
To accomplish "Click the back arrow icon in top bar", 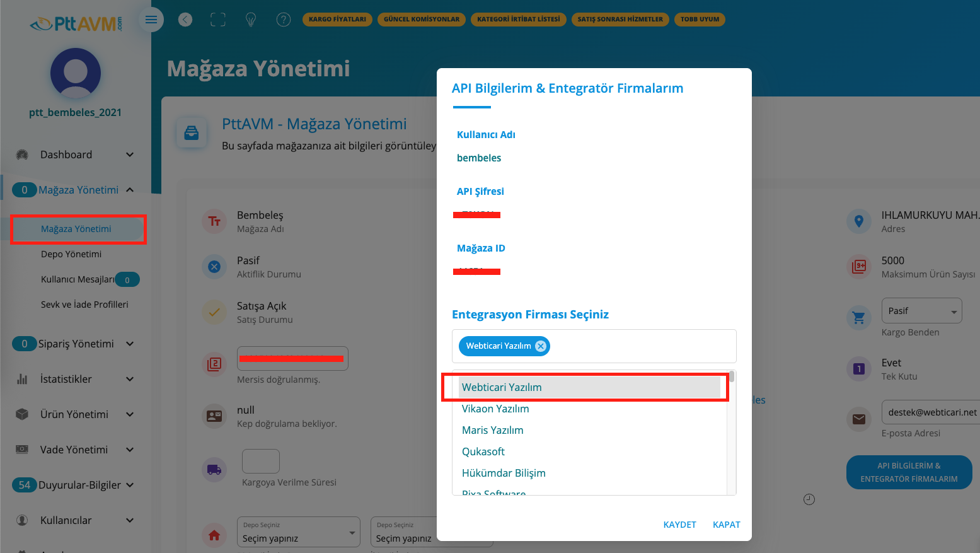I will (185, 20).
